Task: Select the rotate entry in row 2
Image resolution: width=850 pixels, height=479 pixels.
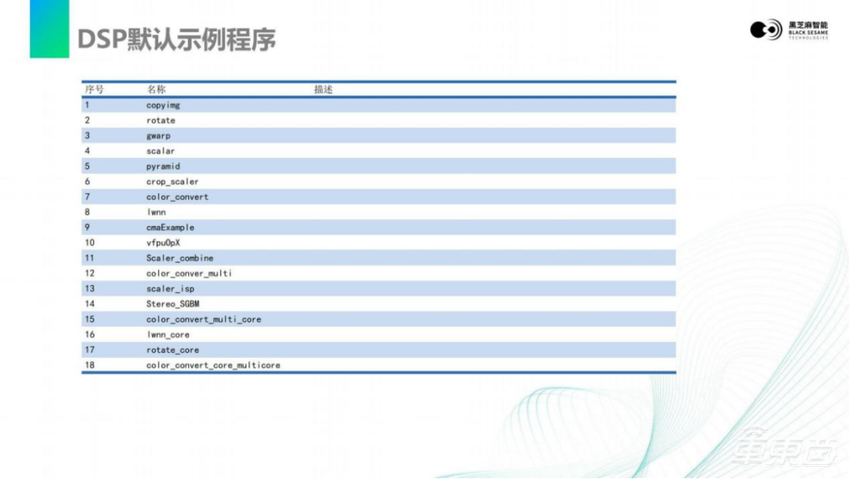Action: [x=160, y=120]
